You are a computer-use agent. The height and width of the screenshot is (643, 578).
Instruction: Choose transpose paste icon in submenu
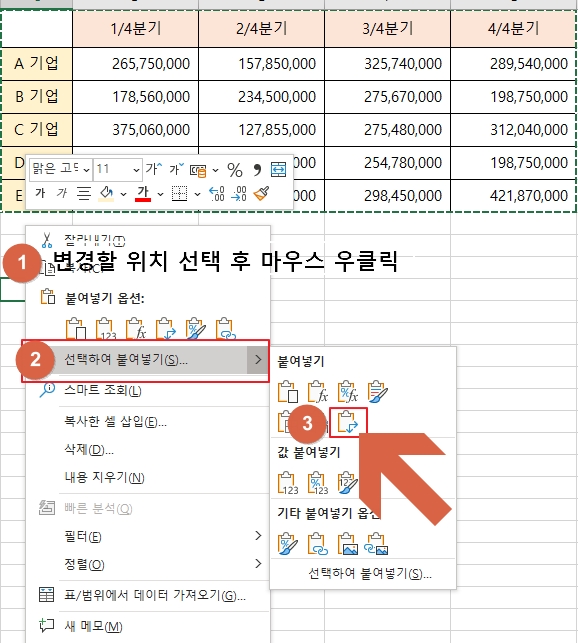coord(348,422)
